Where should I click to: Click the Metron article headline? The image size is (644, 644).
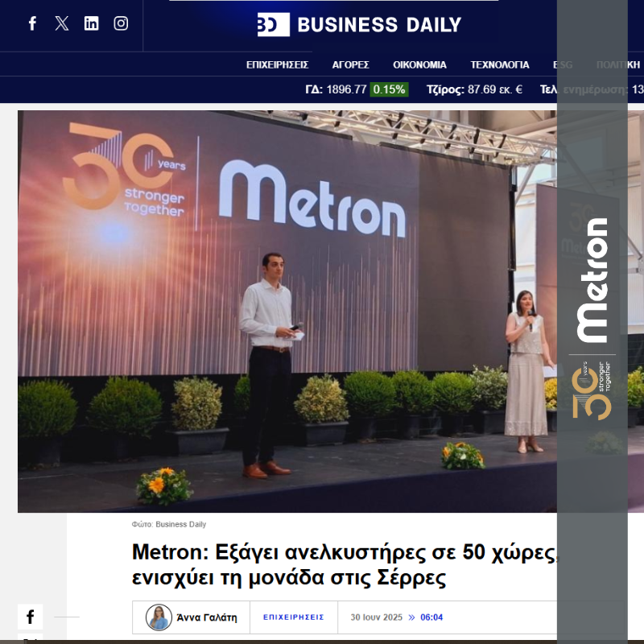[x=345, y=565]
